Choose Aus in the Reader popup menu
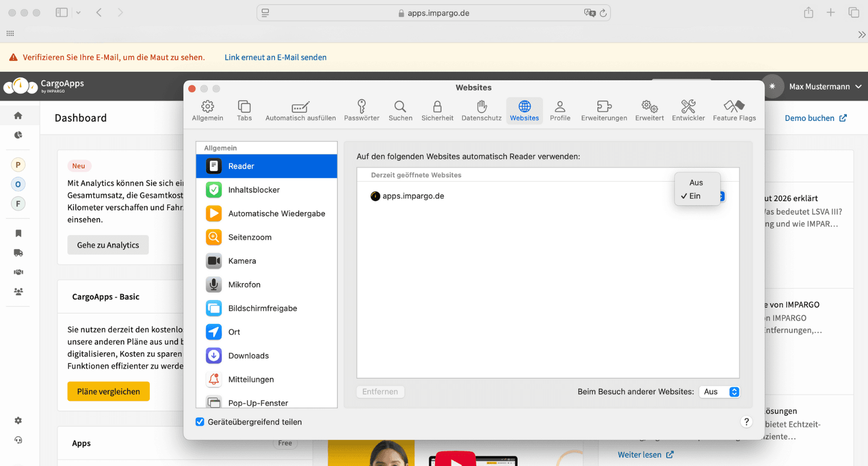Image resolution: width=868 pixels, height=466 pixels. point(697,183)
